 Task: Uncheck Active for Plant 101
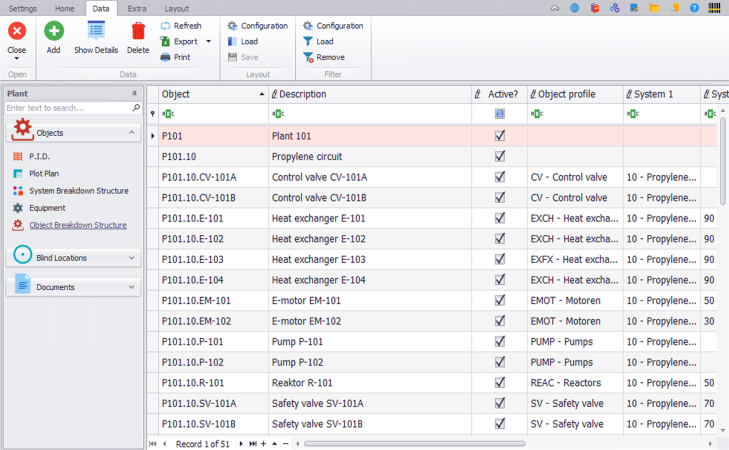click(500, 135)
